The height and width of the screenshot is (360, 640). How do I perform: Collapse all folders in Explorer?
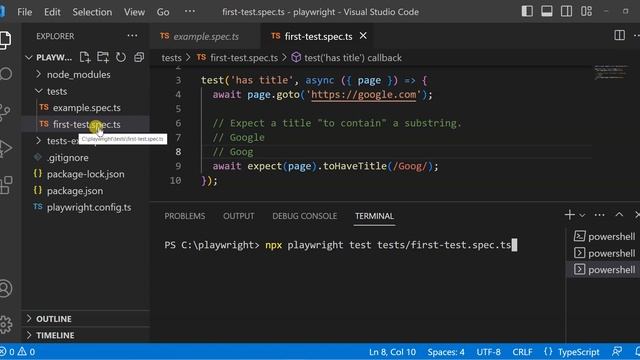coord(139,57)
